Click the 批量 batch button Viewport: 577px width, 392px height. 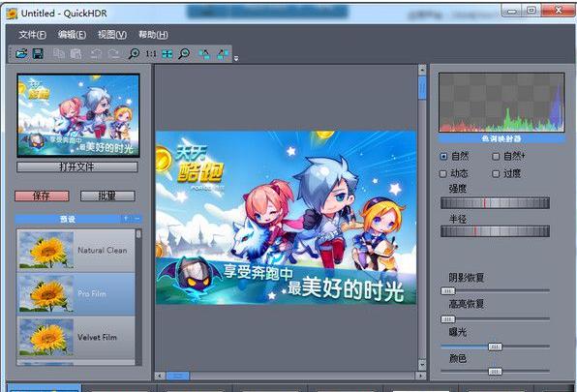tap(107, 196)
